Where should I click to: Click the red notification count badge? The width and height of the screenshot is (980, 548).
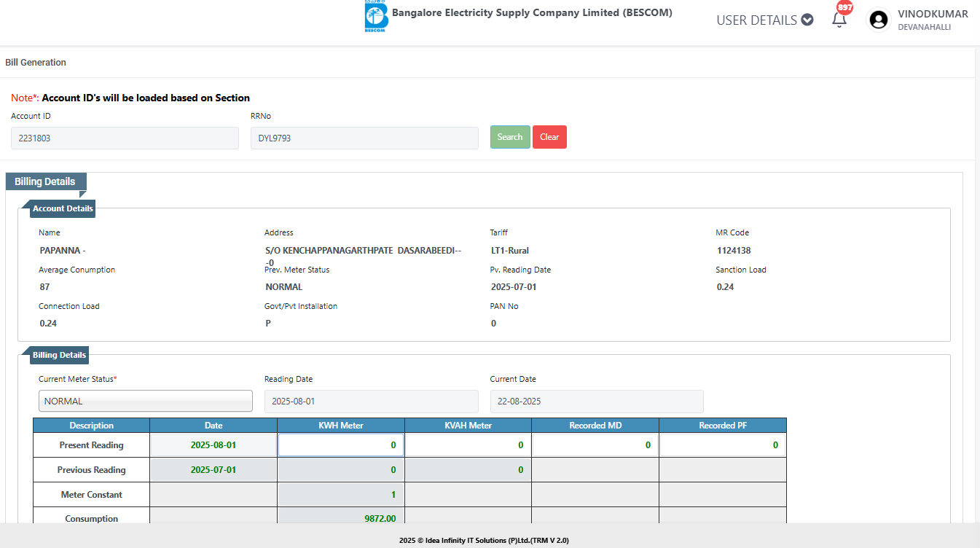(844, 7)
